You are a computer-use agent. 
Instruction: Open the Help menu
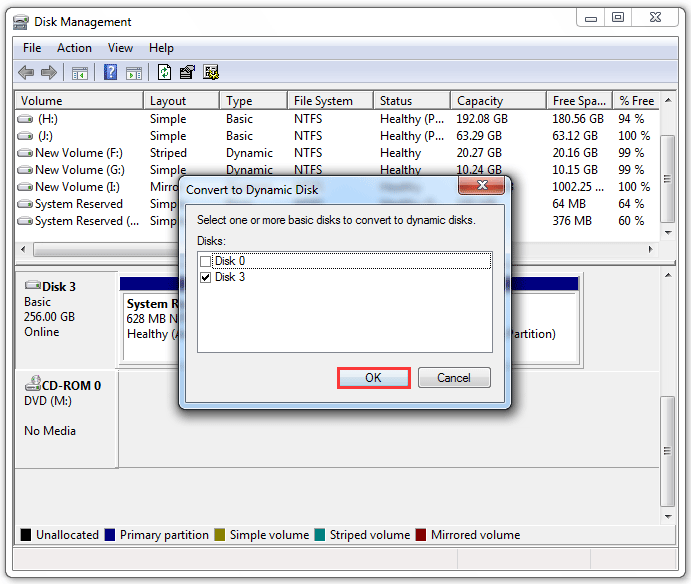click(x=161, y=48)
